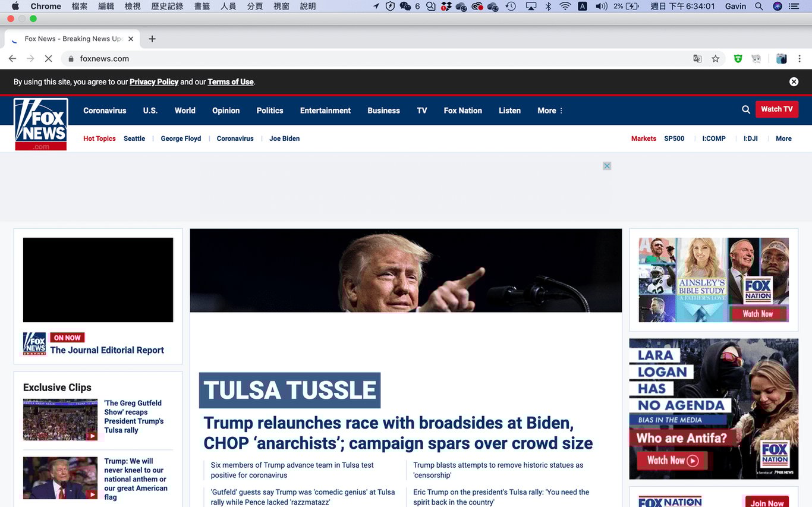Click the Google Translate icon in address bar
This screenshot has width=812, height=507.
click(697, 58)
